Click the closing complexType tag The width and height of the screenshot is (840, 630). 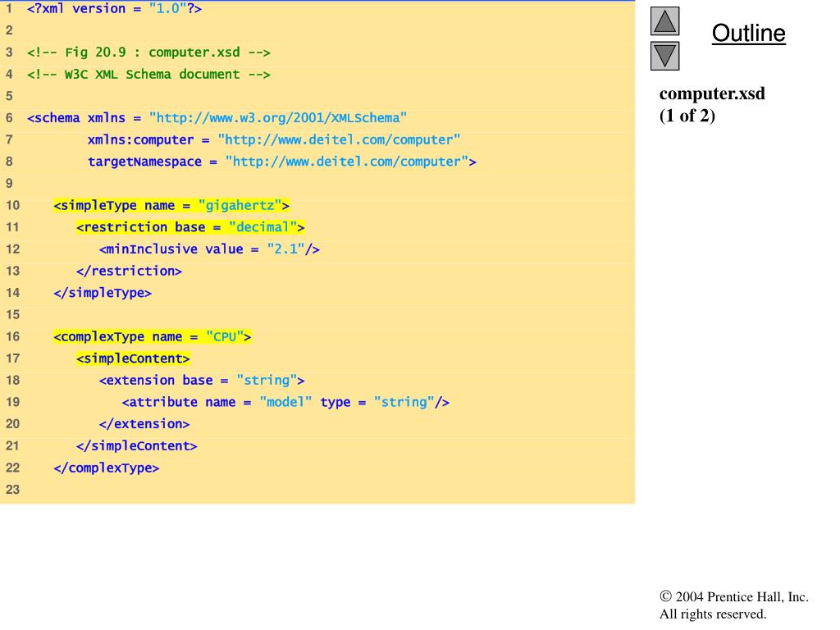coord(106,468)
